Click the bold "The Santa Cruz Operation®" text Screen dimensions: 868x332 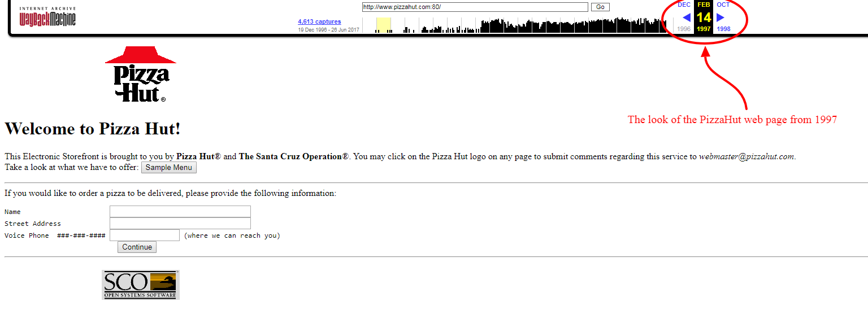[294, 157]
